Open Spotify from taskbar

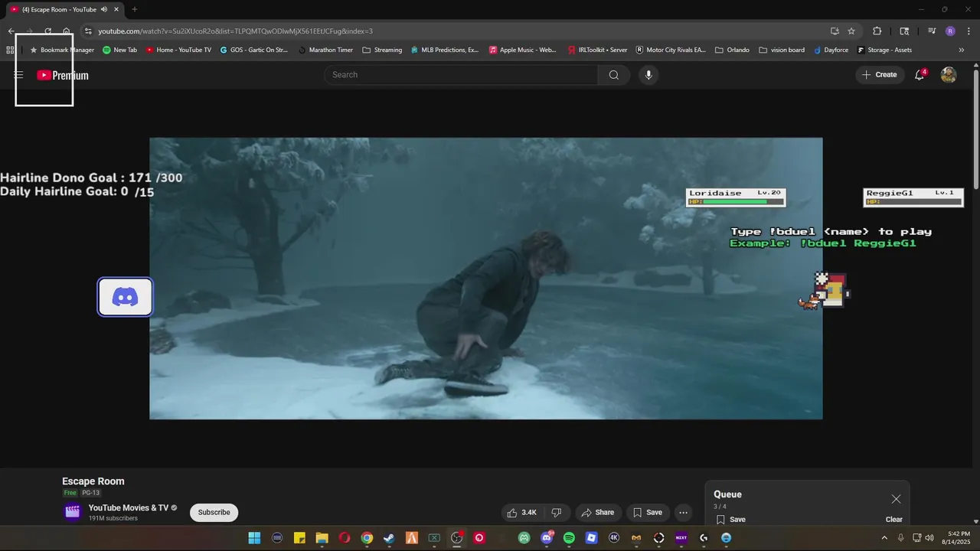coord(569,538)
